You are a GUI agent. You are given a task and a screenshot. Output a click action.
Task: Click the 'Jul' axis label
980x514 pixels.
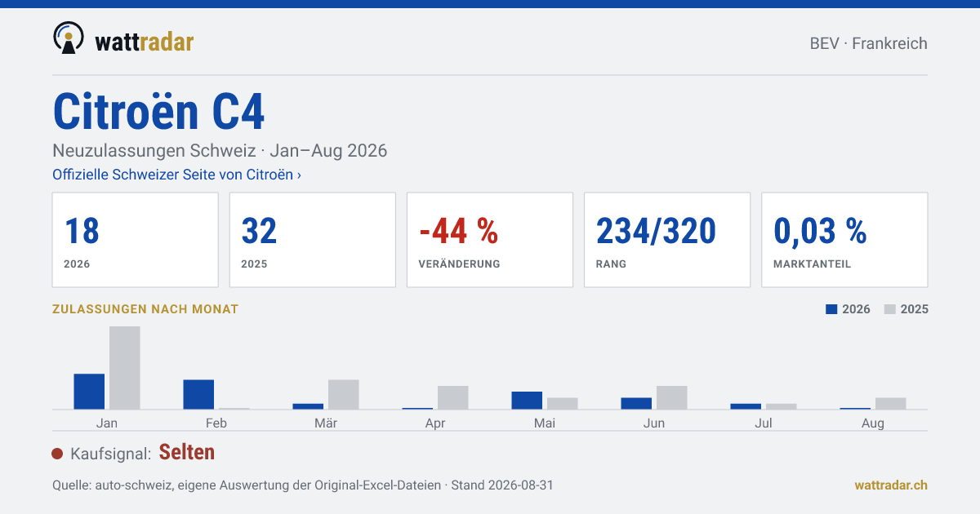(764, 423)
